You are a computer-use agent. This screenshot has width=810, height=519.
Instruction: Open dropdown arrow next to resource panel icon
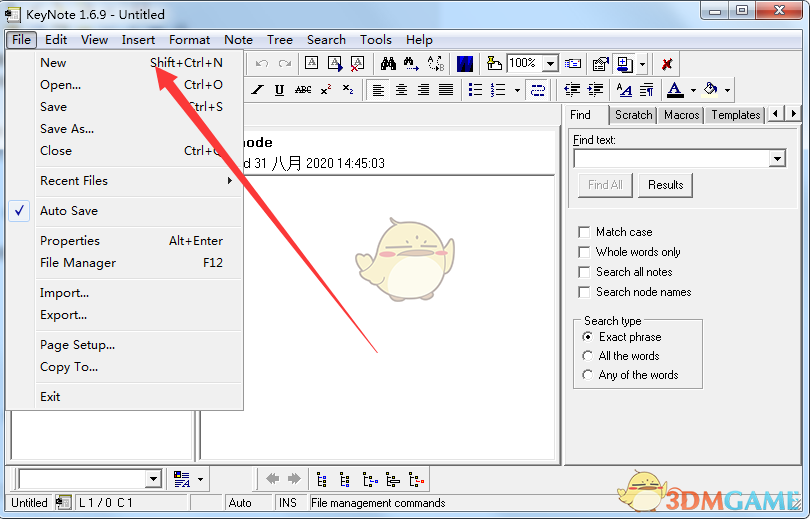[x=642, y=64]
